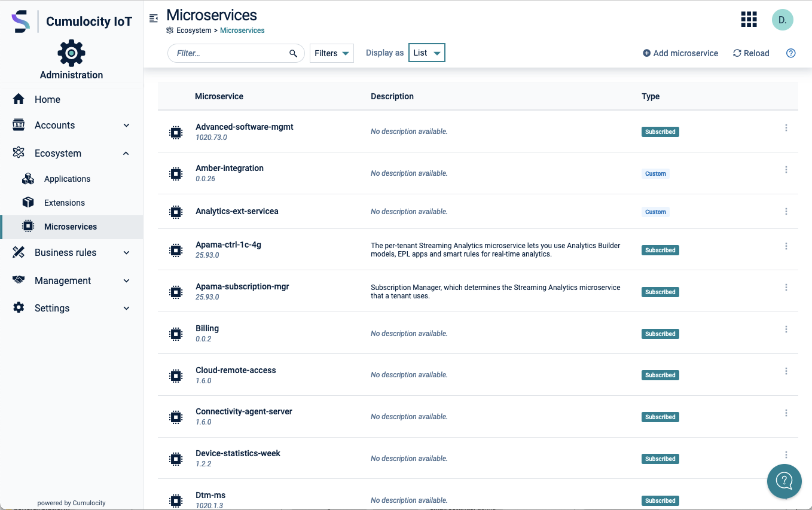This screenshot has height=510, width=812.
Task: Click Add microservice
Action: (x=680, y=53)
